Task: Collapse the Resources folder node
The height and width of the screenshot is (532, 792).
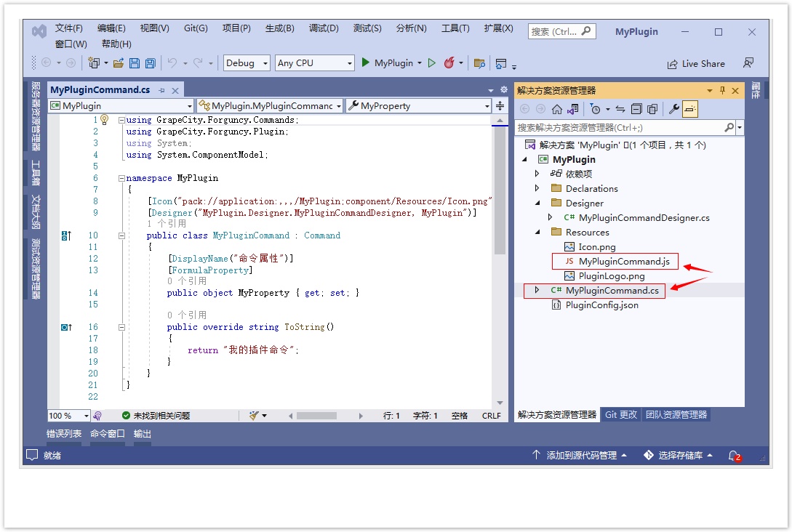Action: click(537, 232)
